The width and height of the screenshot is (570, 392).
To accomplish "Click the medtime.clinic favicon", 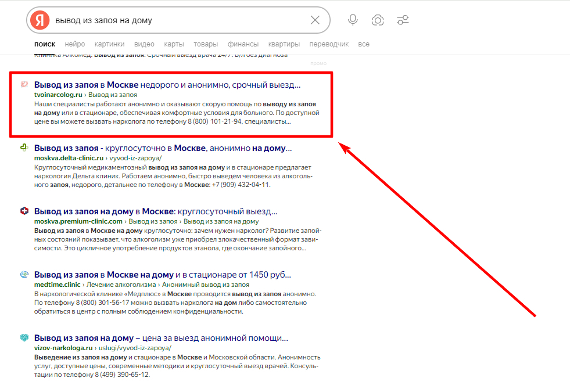I will tap(24, 275).
